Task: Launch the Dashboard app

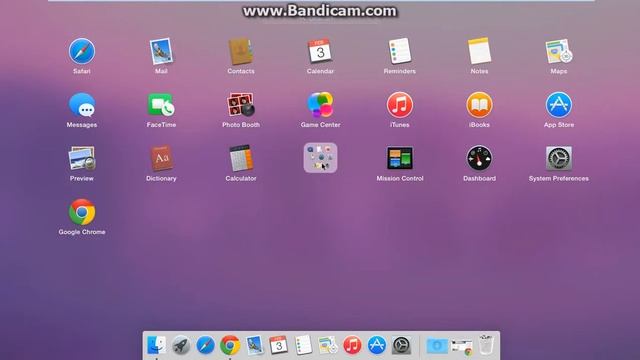Action: pos(479,158)
